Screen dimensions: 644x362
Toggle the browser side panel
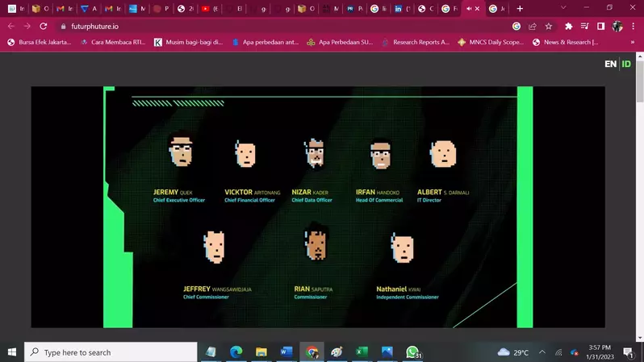click(600, 27)
